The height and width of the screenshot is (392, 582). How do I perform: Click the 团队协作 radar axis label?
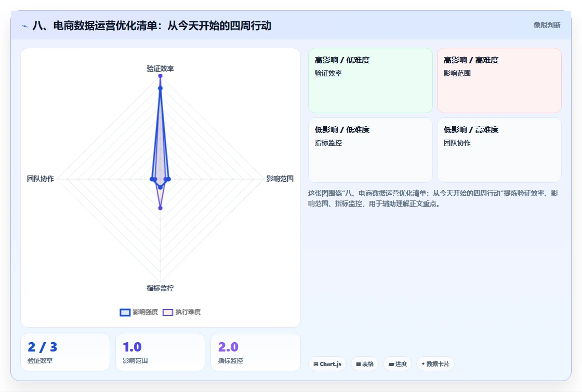[x=41, y=179]
